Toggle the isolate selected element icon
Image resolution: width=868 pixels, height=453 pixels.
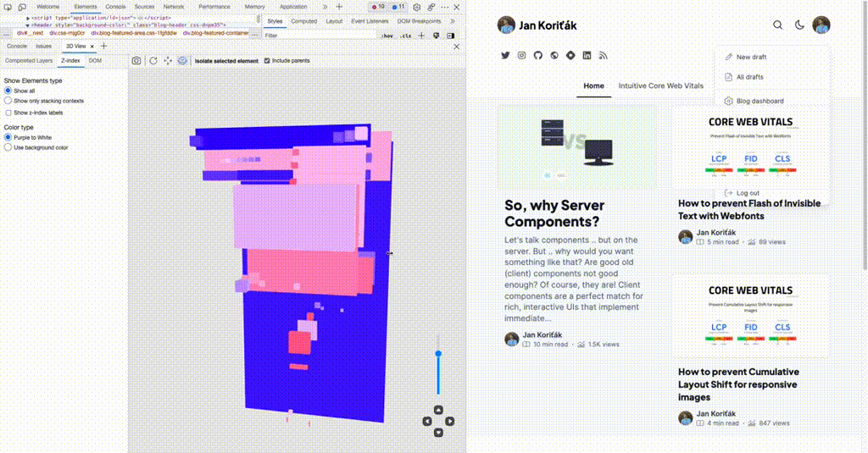(182, 61)
